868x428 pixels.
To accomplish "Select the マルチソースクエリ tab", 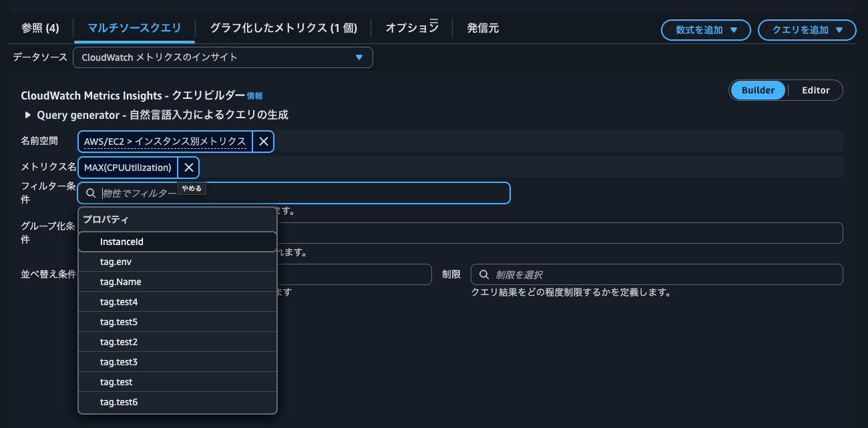I will pyautogui.click(x=134, y=28).
